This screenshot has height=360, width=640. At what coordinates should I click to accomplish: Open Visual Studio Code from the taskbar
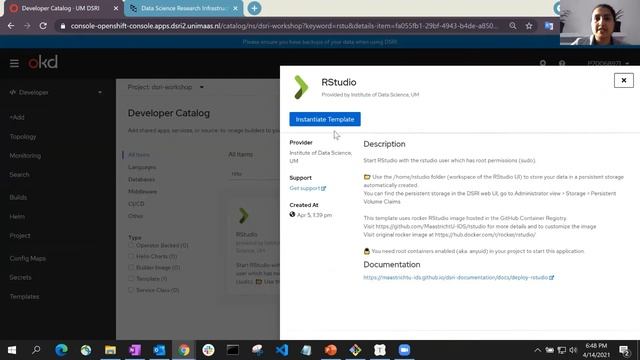tap(282, 350)
